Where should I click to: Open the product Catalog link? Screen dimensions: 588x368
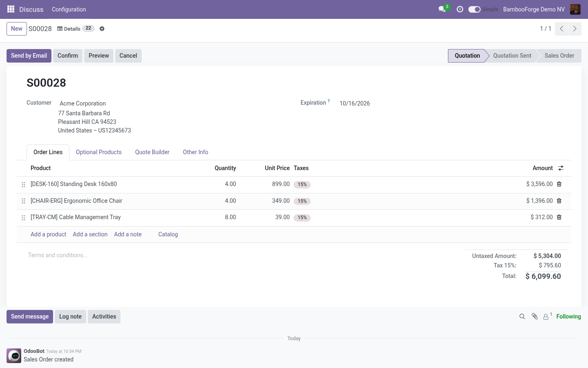168,234
